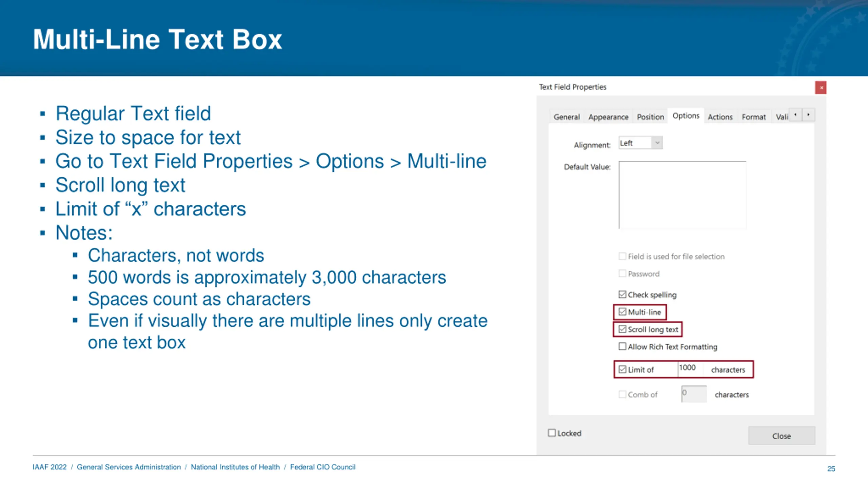The image size is (868, 488).
Task: Click the Text Field Properties dialog title
Action: click(573, 87)
